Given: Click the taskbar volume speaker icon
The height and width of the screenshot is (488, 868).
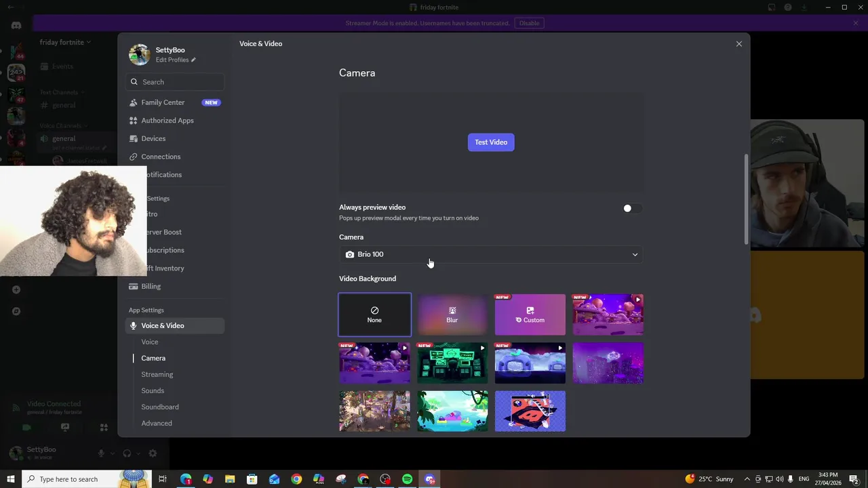Looking at the screenshot, I should (x=779, y=479).
